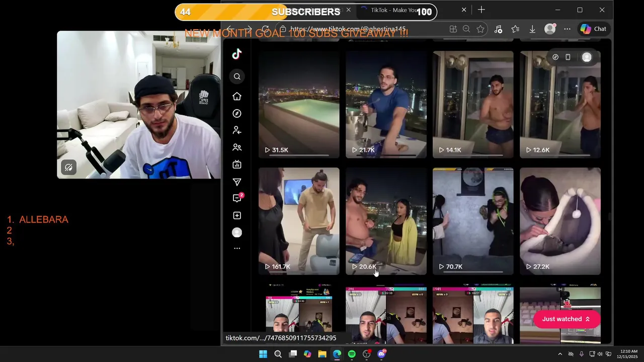
Task: Close the TikTok - Make Your tab
Action: [x=464, y=10]
